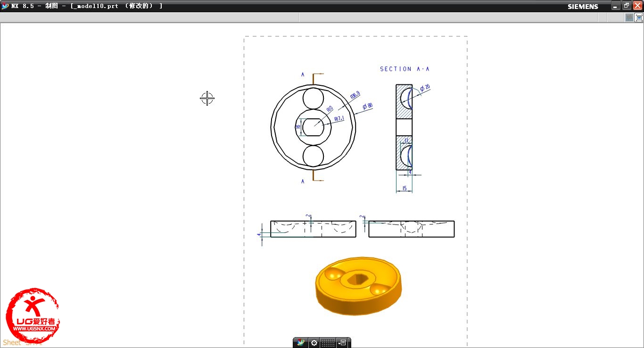
Task: Select the lower section letter A
Action: pos(303,181)
